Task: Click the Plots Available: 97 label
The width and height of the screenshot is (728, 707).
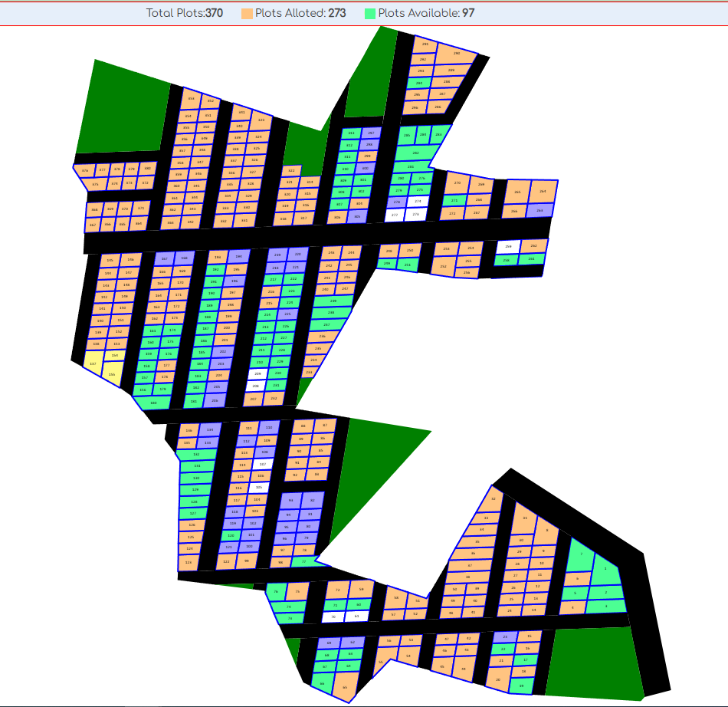Action: click(426, 13)
